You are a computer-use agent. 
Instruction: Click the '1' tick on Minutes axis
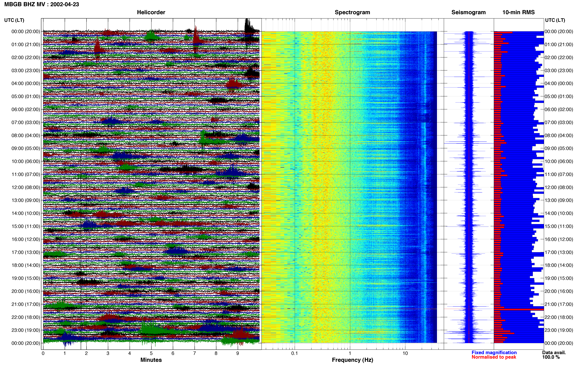[65, 353]
